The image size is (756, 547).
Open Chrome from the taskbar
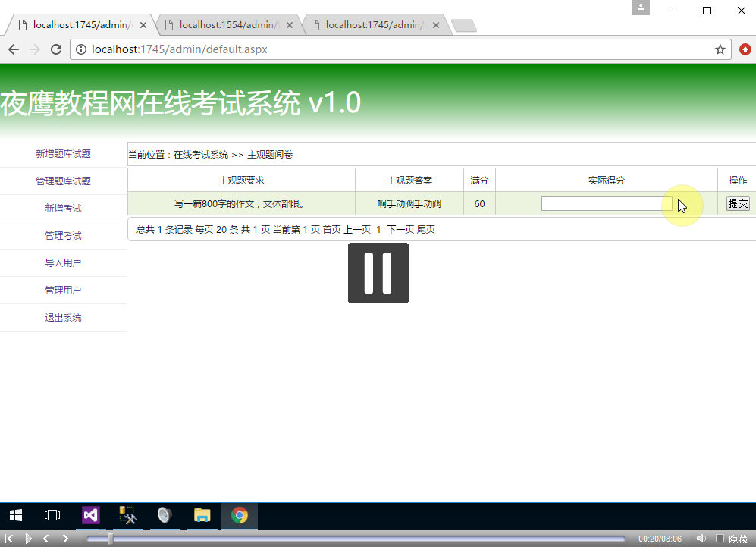pyautogui.click(x=239, y=515)
